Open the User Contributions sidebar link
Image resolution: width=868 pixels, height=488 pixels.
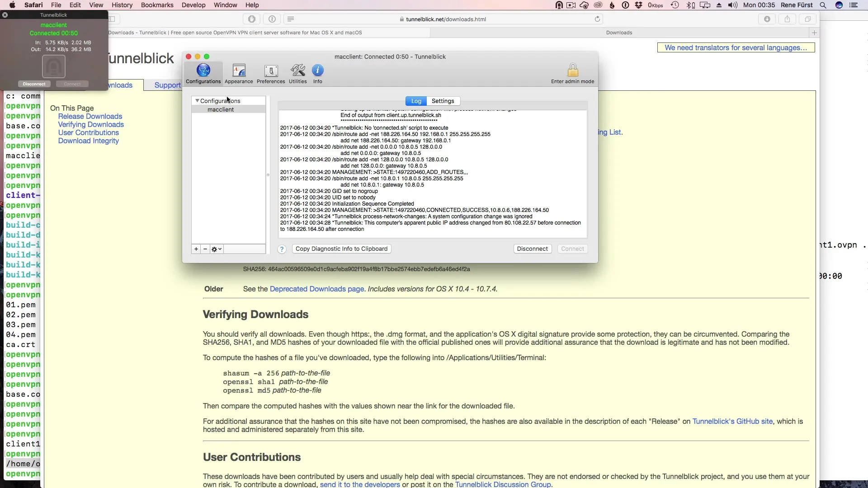coord(88,133)
